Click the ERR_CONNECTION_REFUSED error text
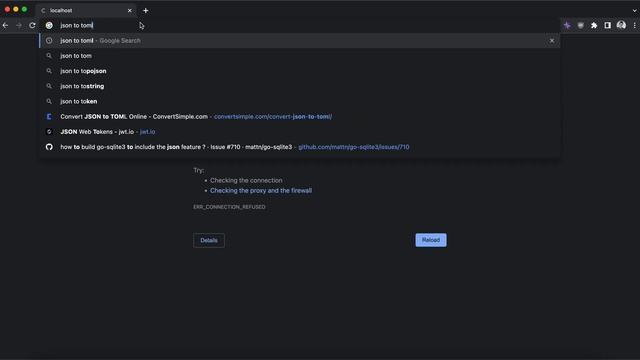640x360 pixels. [x=229, y=207]
